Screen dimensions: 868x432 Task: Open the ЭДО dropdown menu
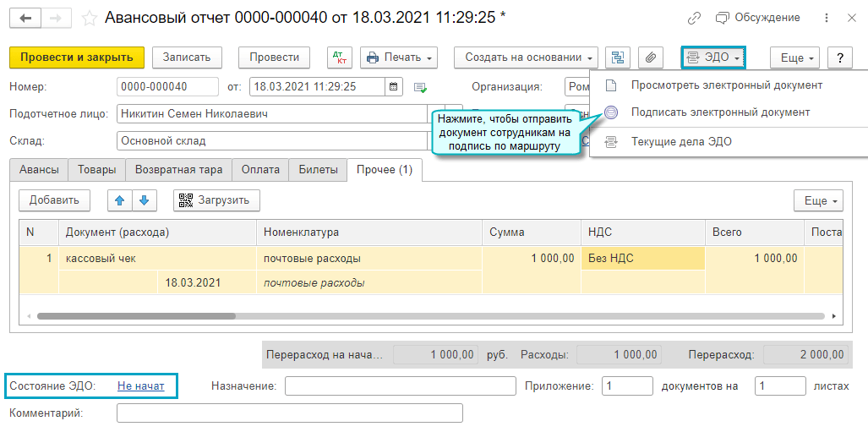point(713,57)
